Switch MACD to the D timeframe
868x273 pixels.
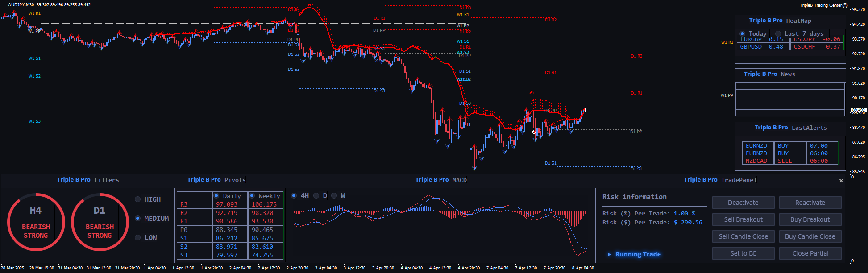[x=316, y=196]
